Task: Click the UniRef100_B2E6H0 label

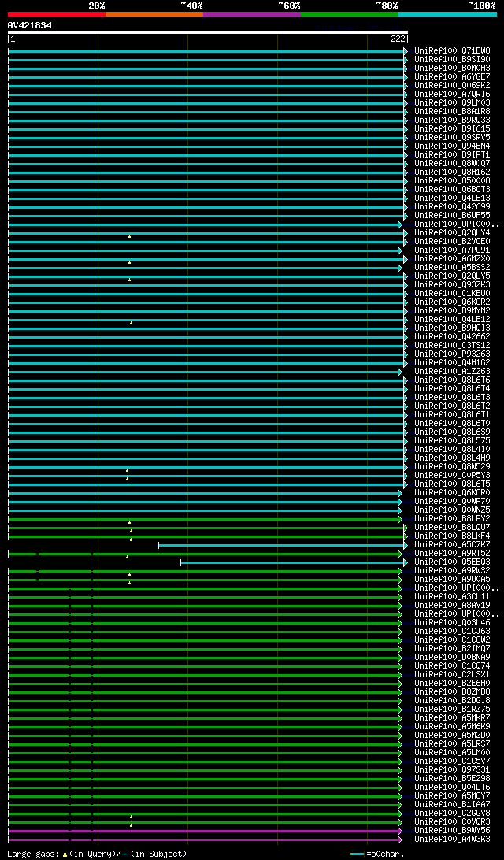Action: coord(452,684)
